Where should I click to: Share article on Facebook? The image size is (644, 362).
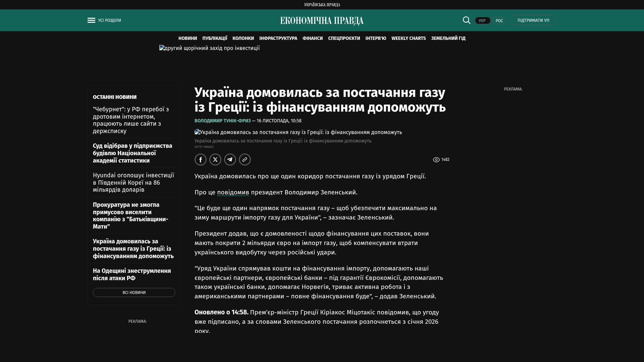tap(201, 160)
